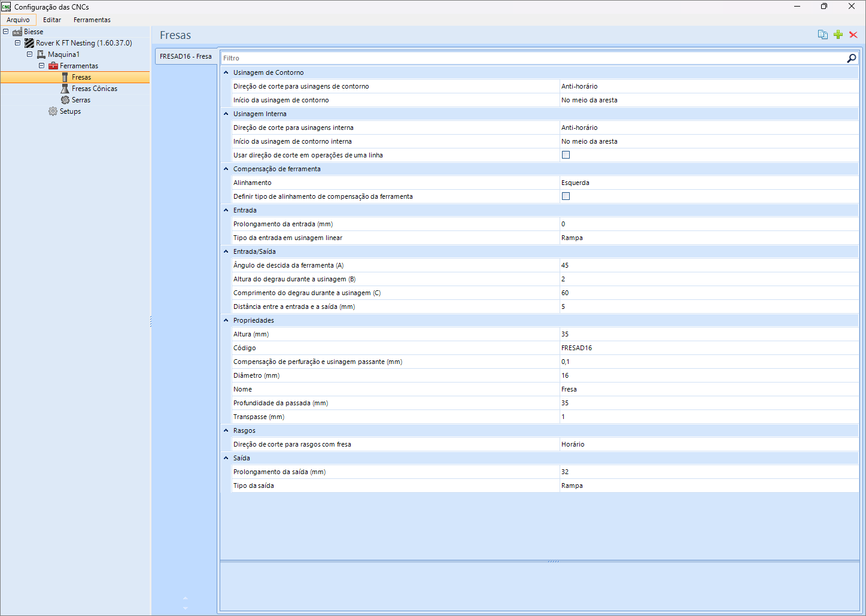Collapse the Usinagem Interna section
The height and width of the screenshot is (616, 866).
click(226, 114)
